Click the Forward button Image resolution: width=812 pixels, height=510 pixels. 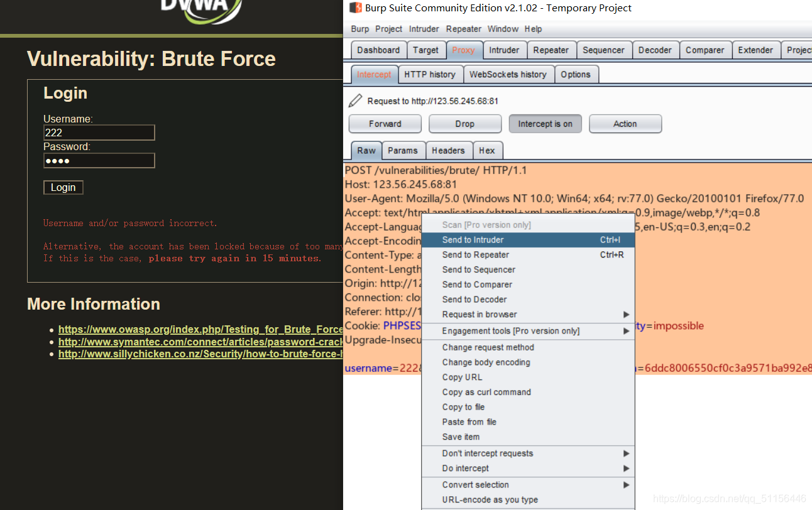[x=385, y=124]
